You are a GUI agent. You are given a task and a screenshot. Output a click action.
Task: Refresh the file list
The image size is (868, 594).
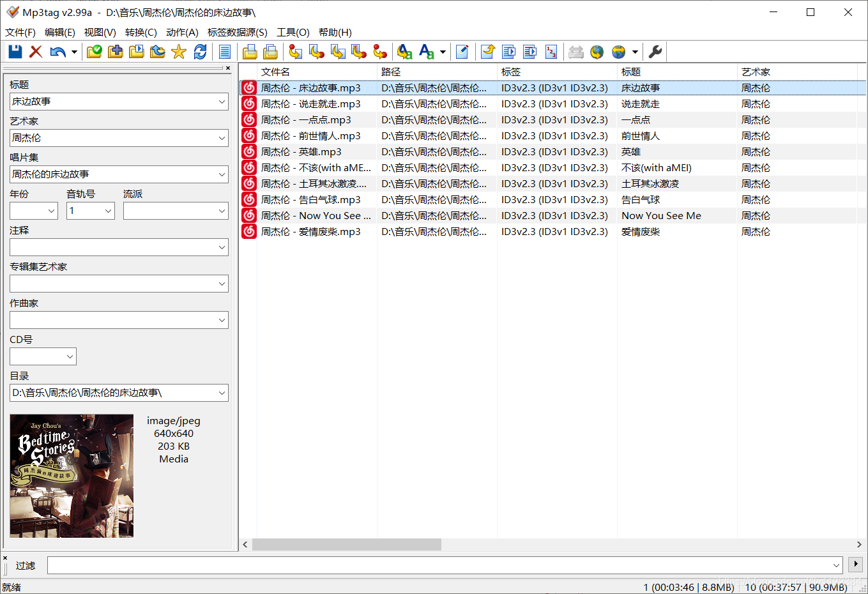click(x=199, y=52)
